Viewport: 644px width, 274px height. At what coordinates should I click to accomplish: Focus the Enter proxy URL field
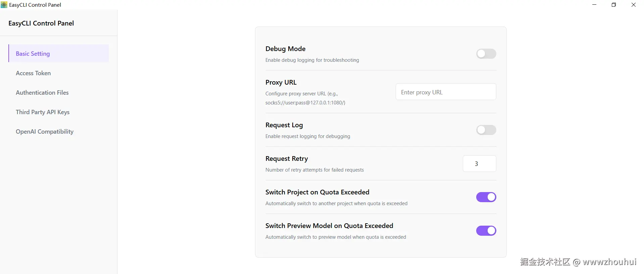tap(446, 92)
